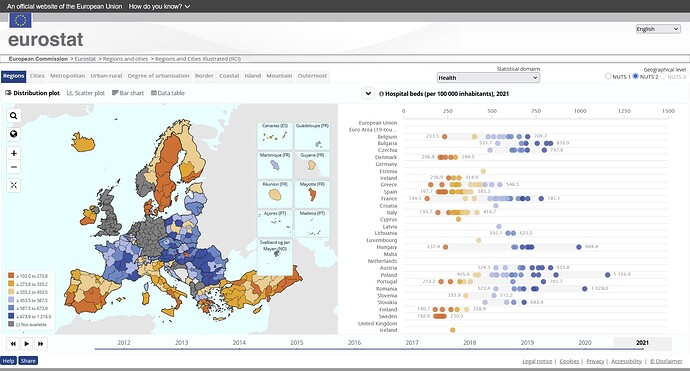Jump to year 2015 on the timeline

297,342
